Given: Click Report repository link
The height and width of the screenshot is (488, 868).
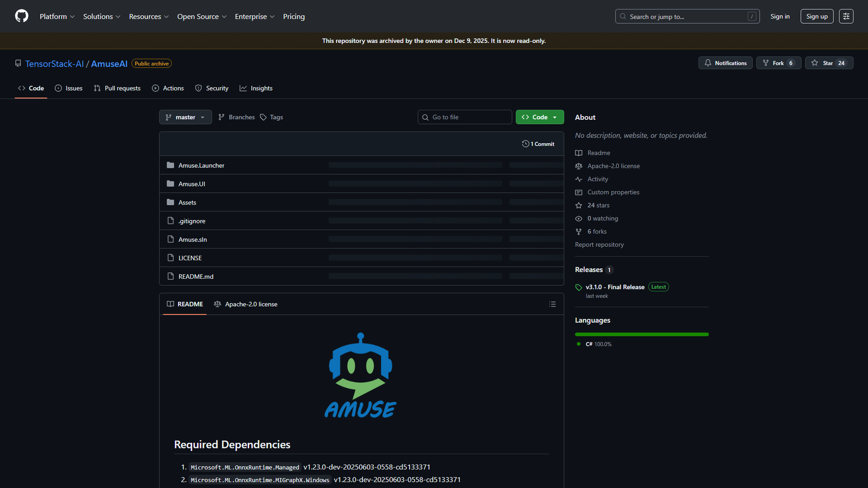Looking at the screenshot, I should point(599,245).
